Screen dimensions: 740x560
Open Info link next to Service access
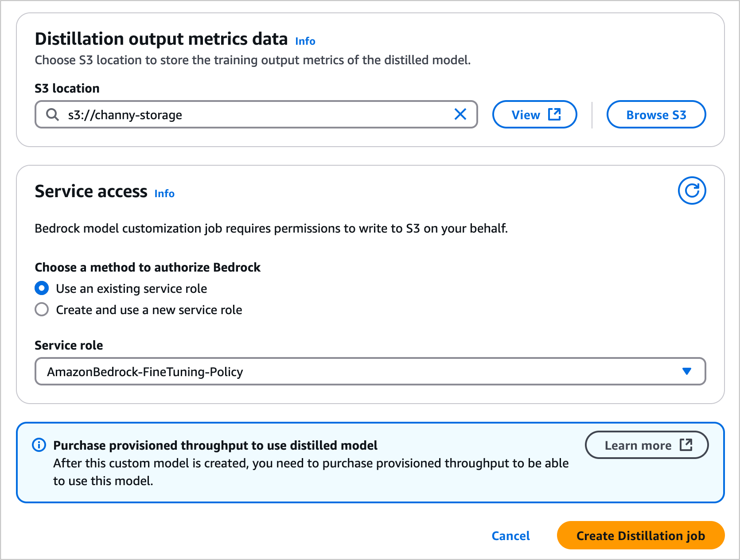pyautogui.click(x=164, y=194)
